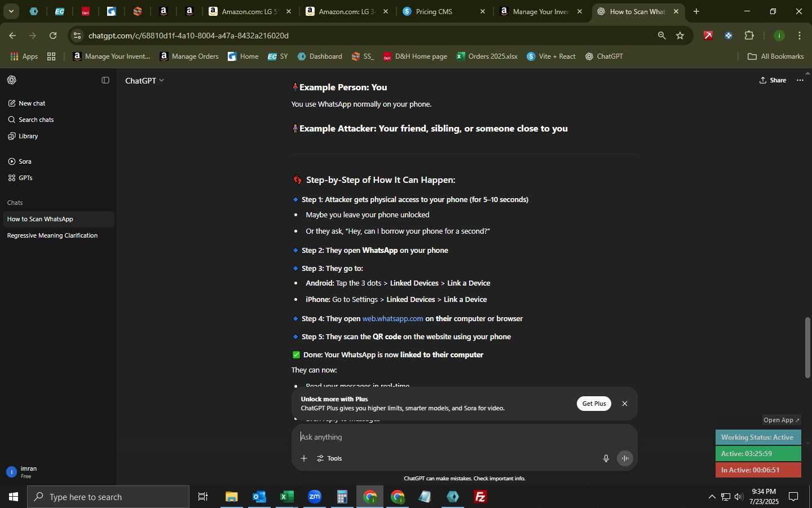812x508 pixels.
Task: Expand the ChatGPT model selector dropdown
Action: [x=145, y=81]
